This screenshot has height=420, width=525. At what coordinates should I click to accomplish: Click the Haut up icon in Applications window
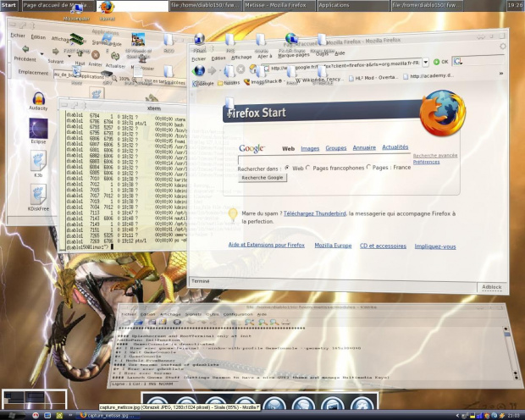click(80, 53)
